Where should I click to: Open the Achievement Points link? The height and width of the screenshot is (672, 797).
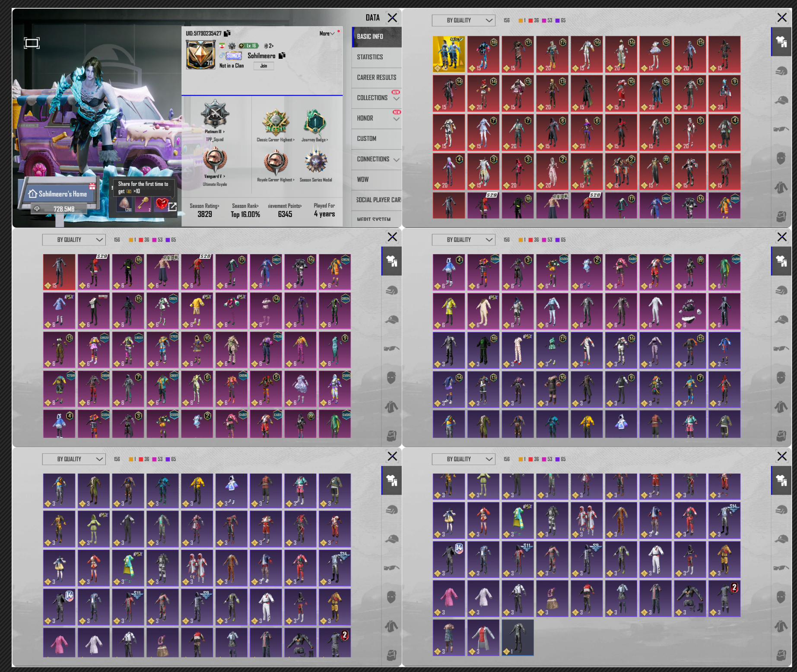click(x=285, y=206)
